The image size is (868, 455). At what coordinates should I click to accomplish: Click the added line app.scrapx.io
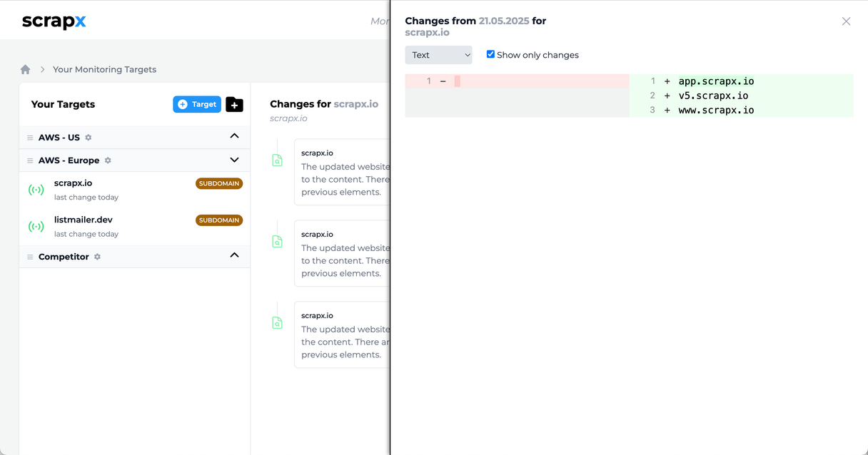(716, 81)
